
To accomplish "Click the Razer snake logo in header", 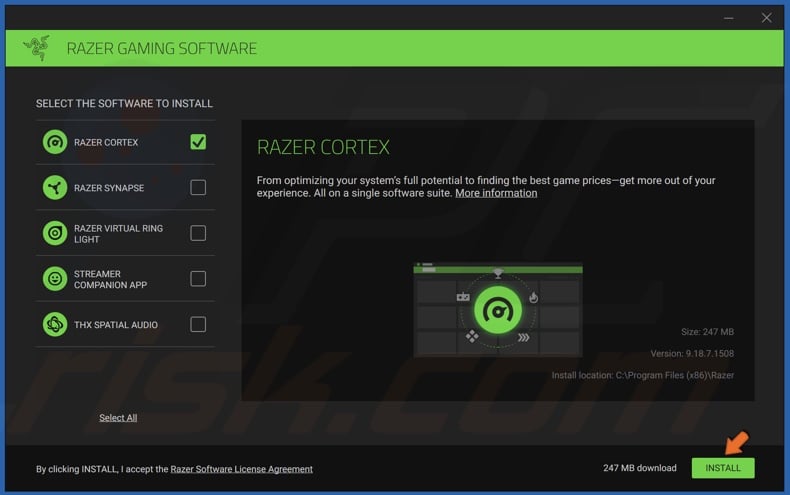I will (36, 48).
